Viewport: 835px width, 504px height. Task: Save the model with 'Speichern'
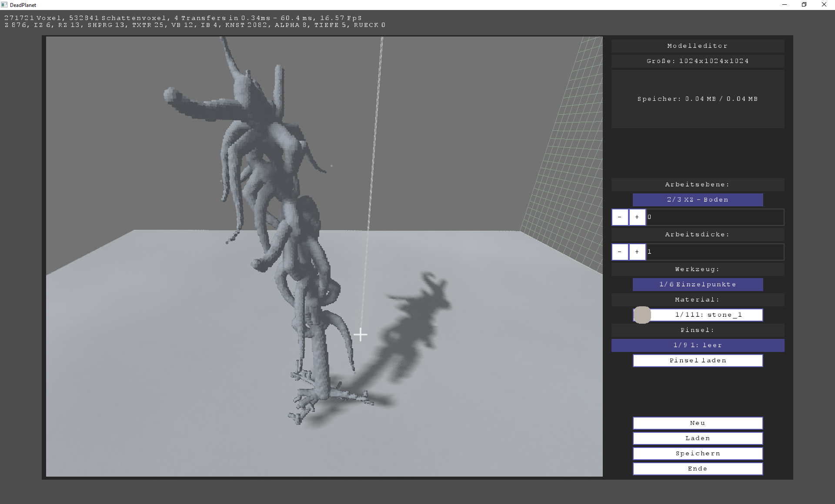698,454
